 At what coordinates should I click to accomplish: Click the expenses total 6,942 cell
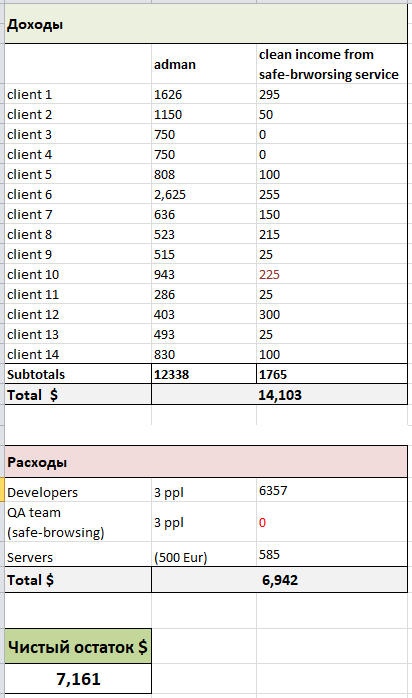[x=279, y=580]
